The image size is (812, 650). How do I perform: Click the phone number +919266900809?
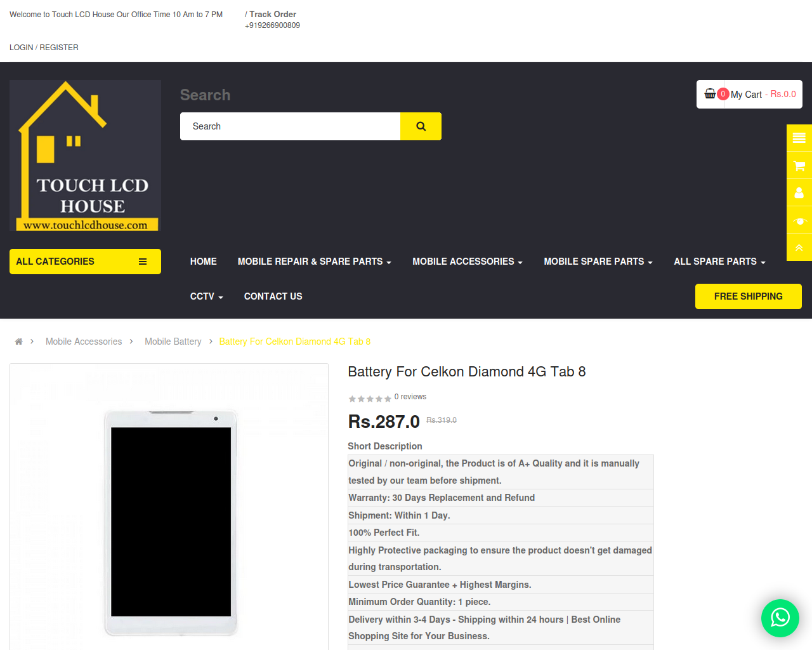pyautogui.click(x=273, y=25)
